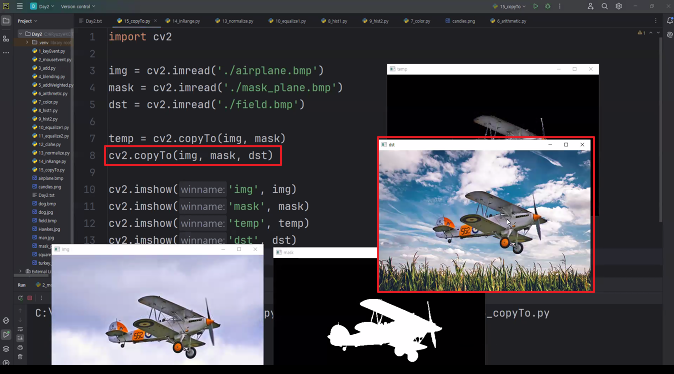
Task: Expand the venv folder
Action: coord(27,43)
